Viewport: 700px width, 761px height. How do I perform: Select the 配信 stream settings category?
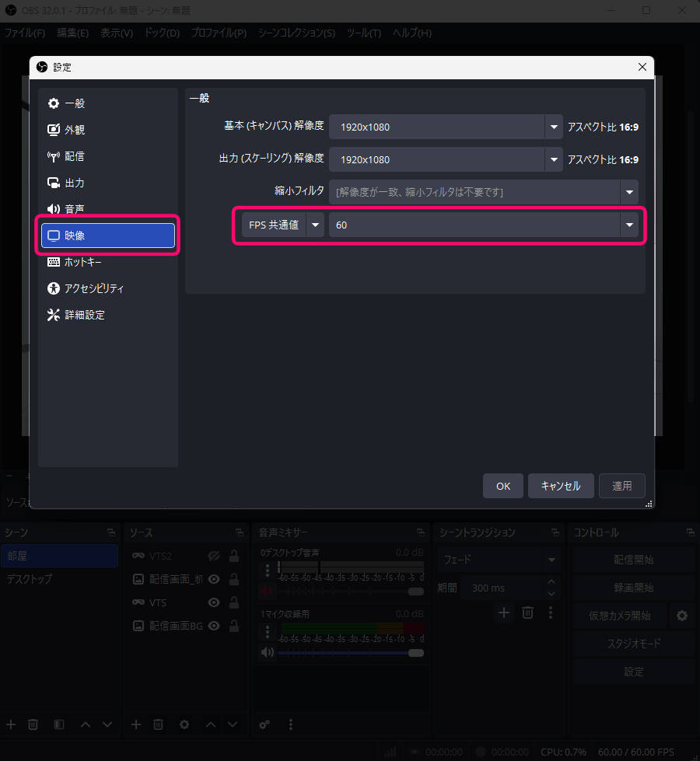pos(75,156)
